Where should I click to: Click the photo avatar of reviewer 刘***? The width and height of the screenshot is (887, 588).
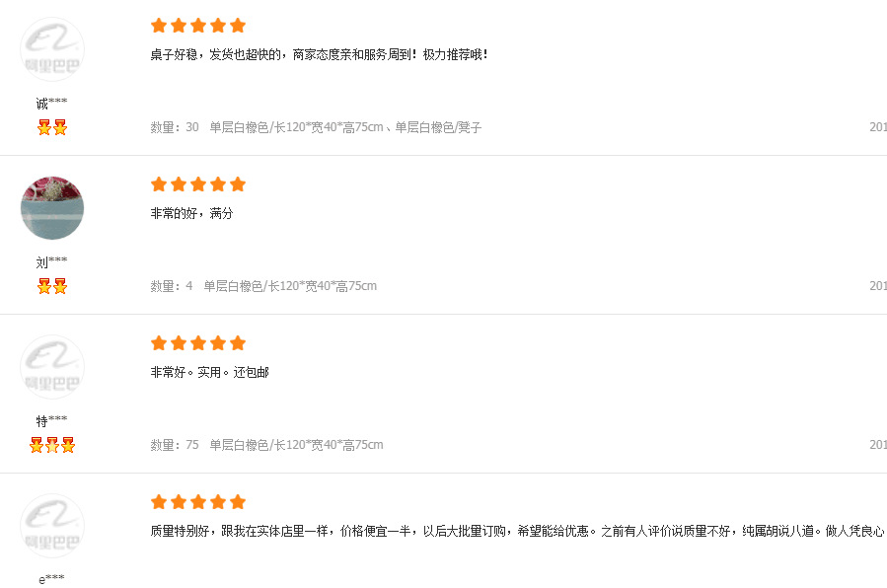pos(52,208)
